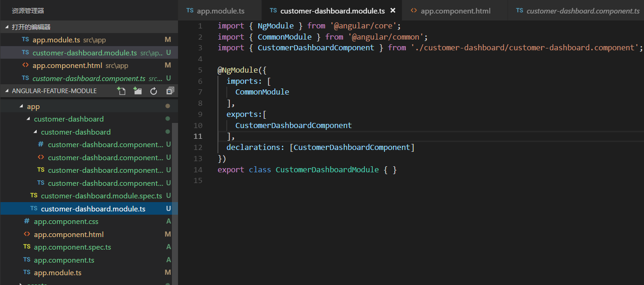Open app.component.html in file tree
This screenshot has height=285, width=644.
point(86,234)
